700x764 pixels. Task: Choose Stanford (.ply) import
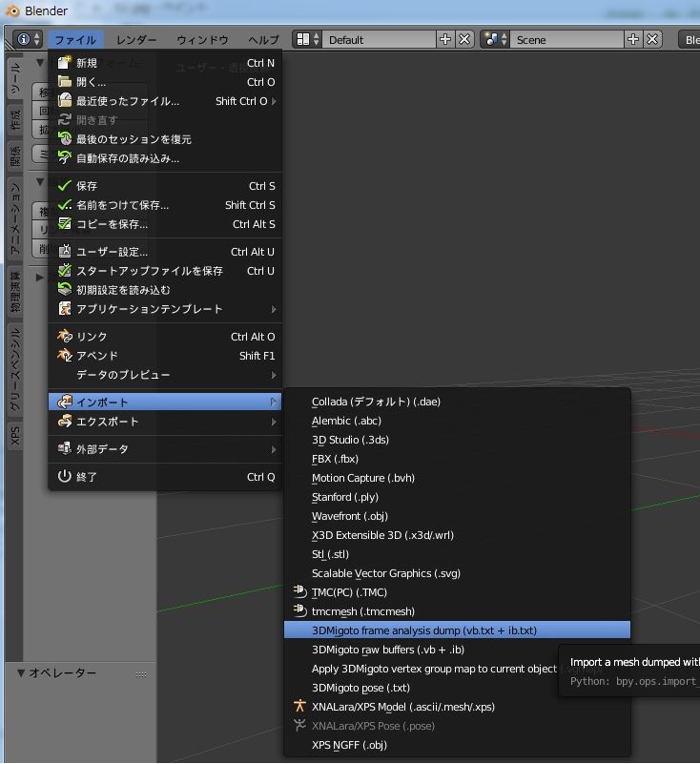click(x=457, y=497)
